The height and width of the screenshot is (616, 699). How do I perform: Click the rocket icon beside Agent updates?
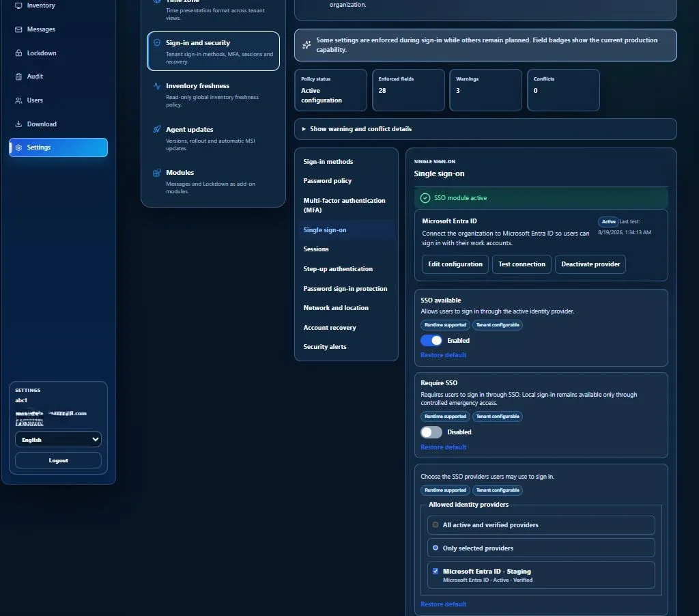coord(157,129)
